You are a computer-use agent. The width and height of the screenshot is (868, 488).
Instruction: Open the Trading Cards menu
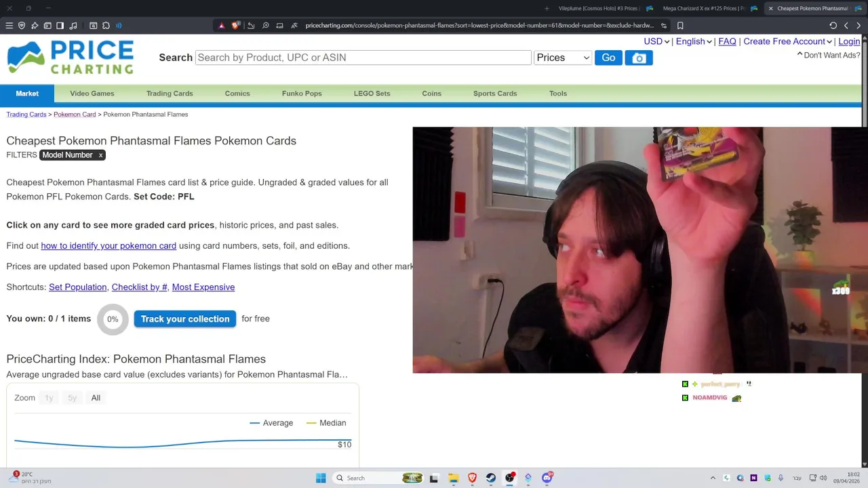(170, 94)
